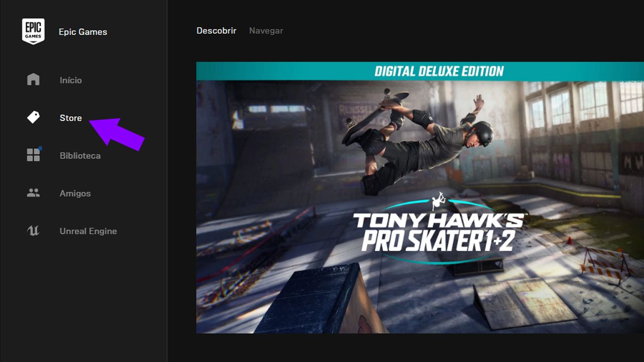Open the Unreal Engine logo icon

click(x=33, y=231)
